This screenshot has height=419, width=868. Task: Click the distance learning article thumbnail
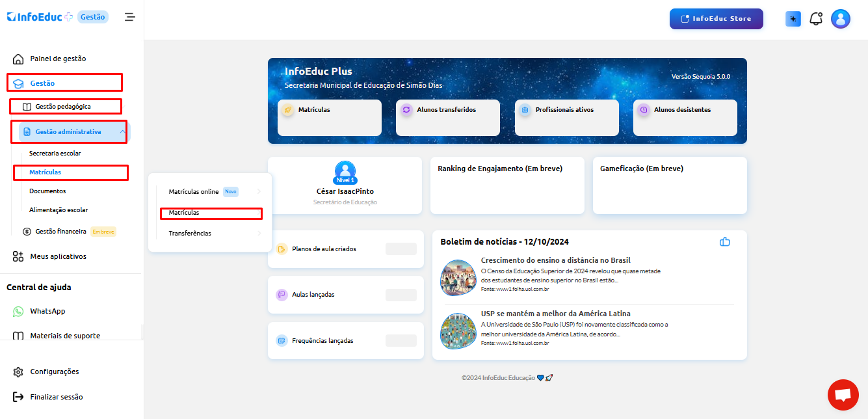[458, 278]
